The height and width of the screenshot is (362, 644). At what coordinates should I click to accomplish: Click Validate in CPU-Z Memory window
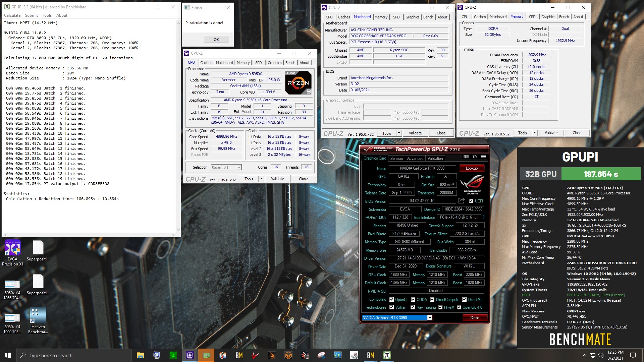pyautogui.click(x=551, y=133)
